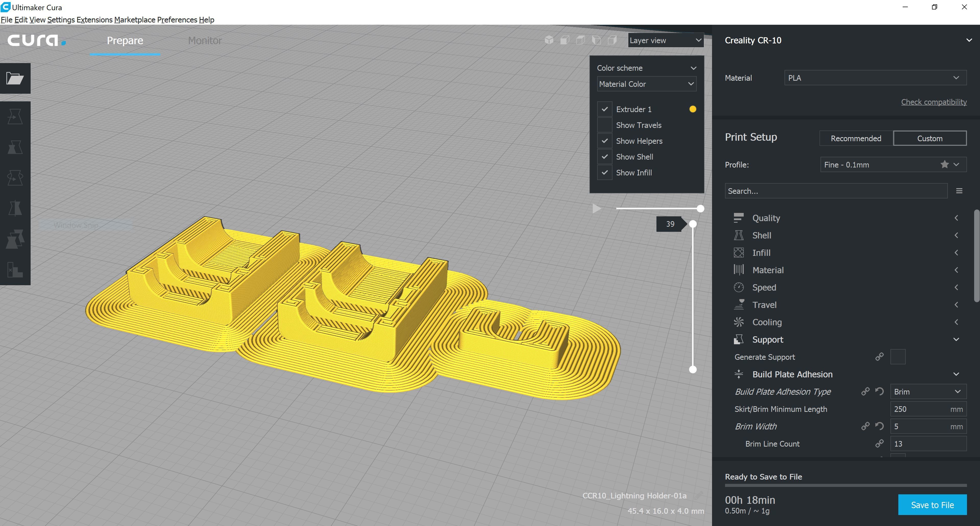Image resolution: width=980 pixels, height=526 pixels.
Task: Enable the Show Travels checkbox
Action: coord(605,125)
